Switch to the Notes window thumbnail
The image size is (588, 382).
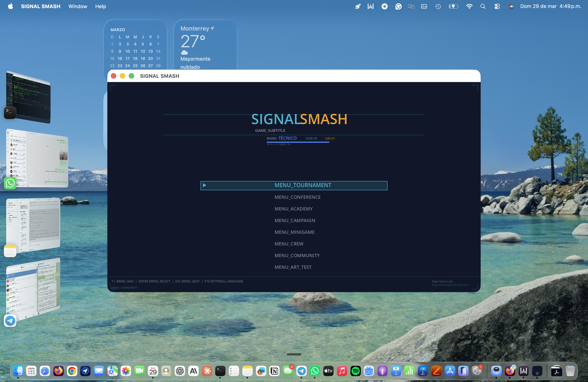33,225
